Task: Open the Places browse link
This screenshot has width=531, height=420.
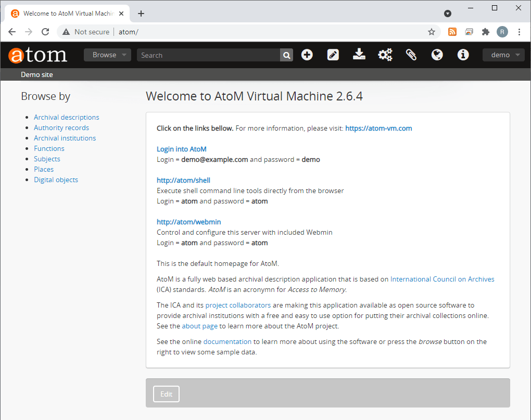Action: coord(44,169)
